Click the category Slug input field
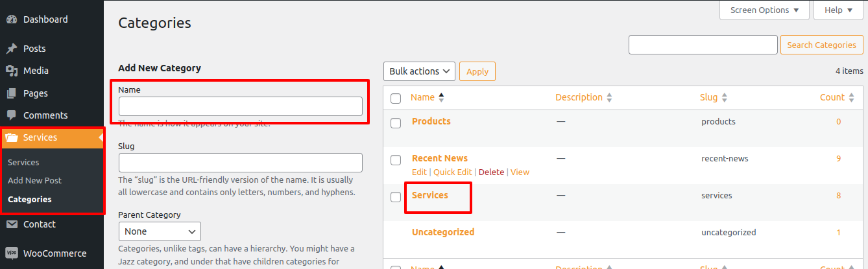The image size is (868, 269). (x=240, y=162)
